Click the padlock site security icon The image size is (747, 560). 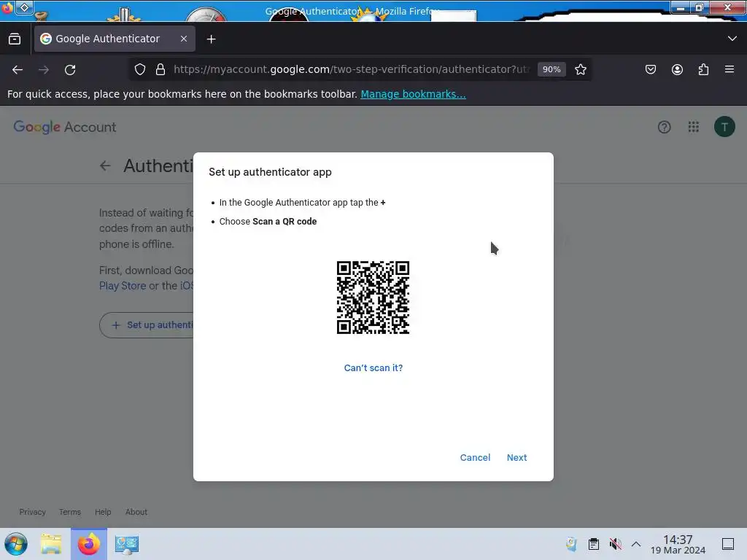[160, 69]
